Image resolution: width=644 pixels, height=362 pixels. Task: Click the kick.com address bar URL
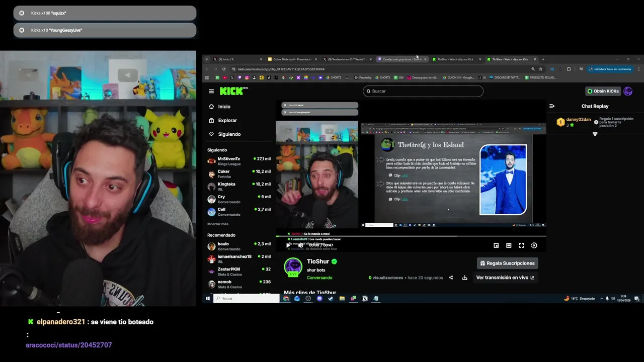pyautogui.click(x=281, y=69)
